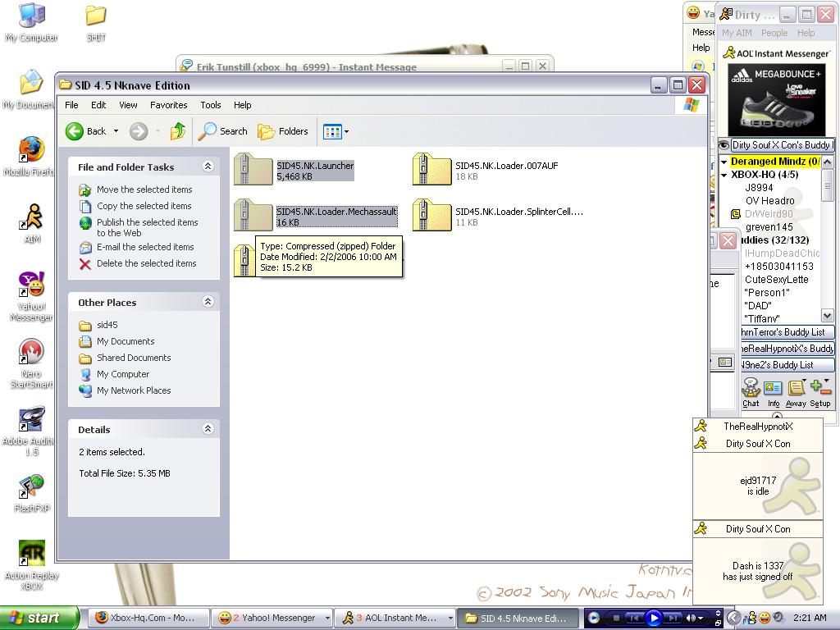This screenshot has height=630, width=840.
Task: Open the Favorites menu in Explorer
Action: coord(169,105)
